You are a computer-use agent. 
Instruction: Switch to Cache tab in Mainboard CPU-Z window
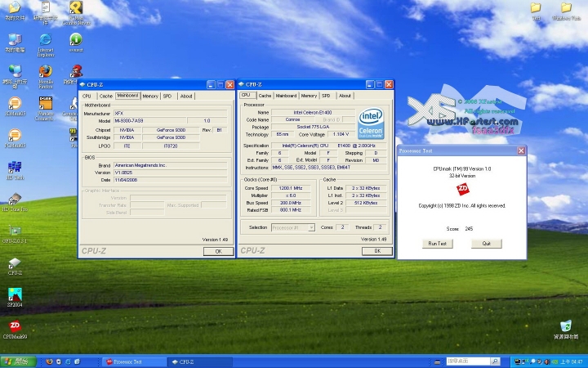click(x=105, y=96)
